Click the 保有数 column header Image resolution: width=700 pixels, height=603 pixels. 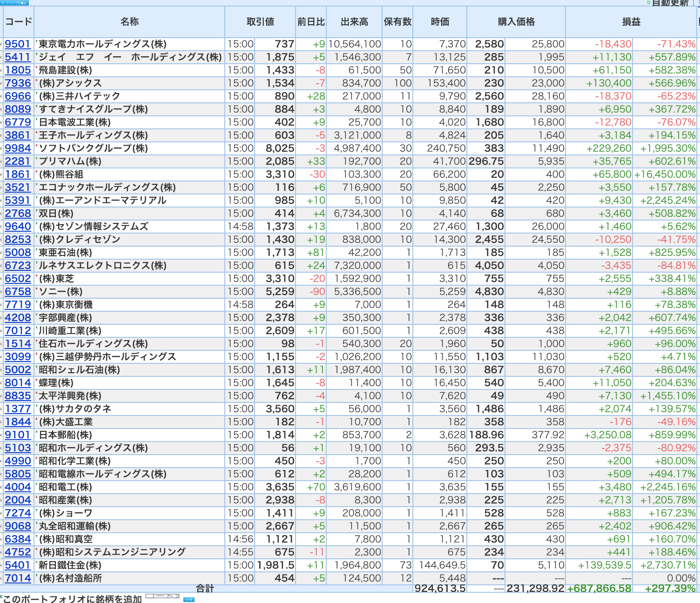[397, 22]
